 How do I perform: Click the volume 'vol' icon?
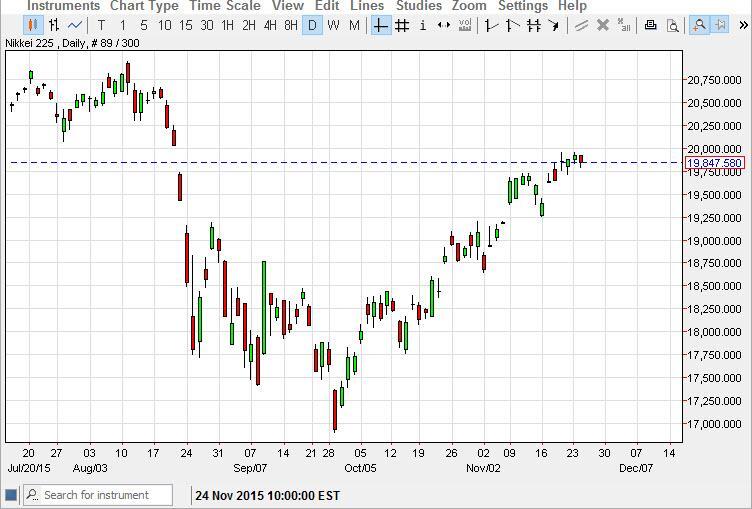[x=466, y=25]
